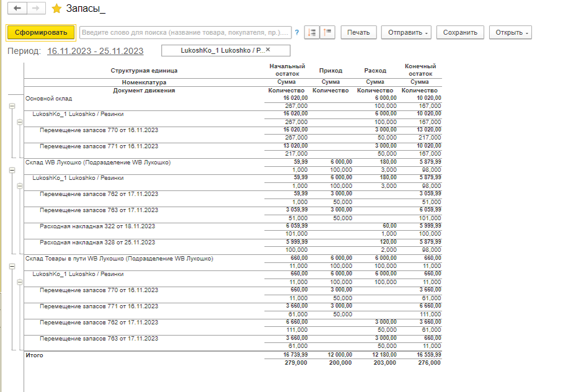
Task: Click the Конечный остаток column header
Action: (x=420, y=69)
